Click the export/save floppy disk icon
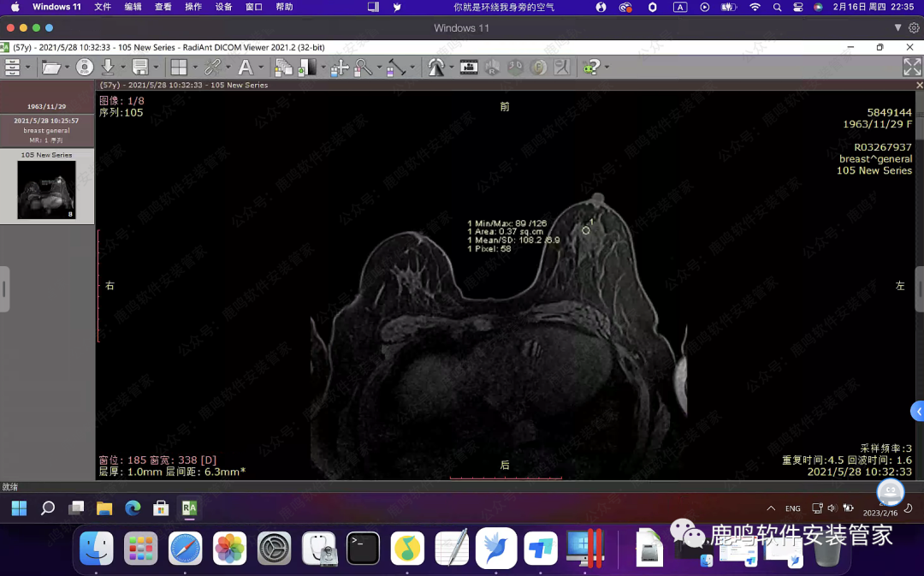Image resolution: width=924 pixels, height=576 pixels. pyautogui.click(x=140, y=67)
